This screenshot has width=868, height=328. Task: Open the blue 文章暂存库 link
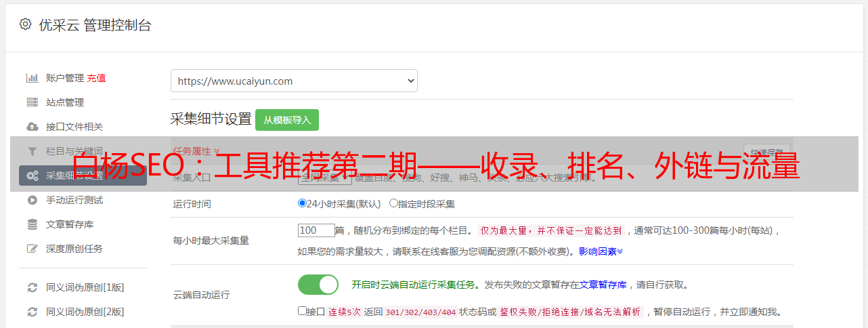(x=603, y=285)
